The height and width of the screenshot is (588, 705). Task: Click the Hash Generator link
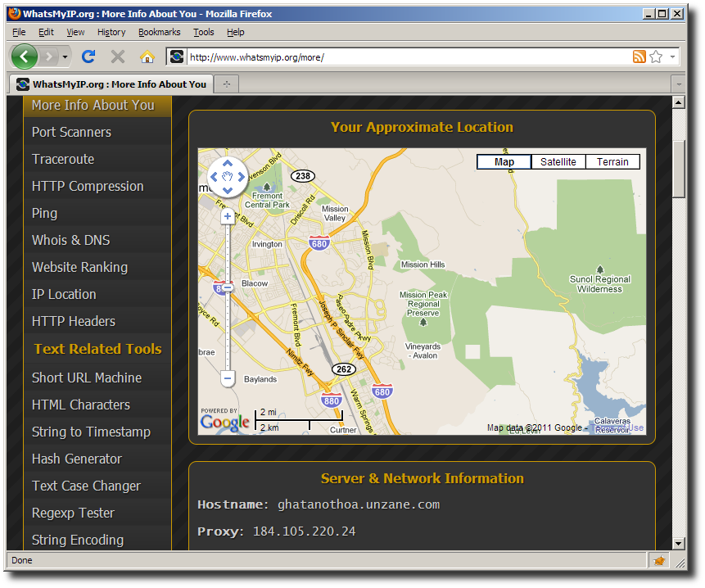(76, 459)
